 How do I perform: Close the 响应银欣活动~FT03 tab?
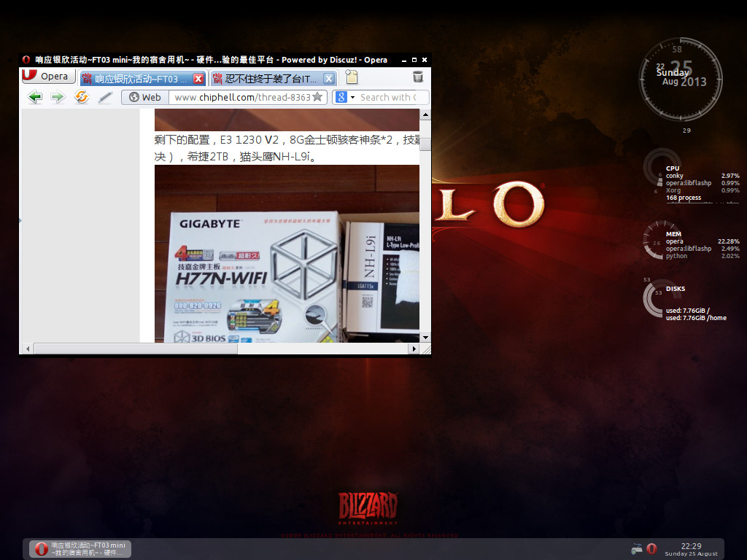(198, 79)
